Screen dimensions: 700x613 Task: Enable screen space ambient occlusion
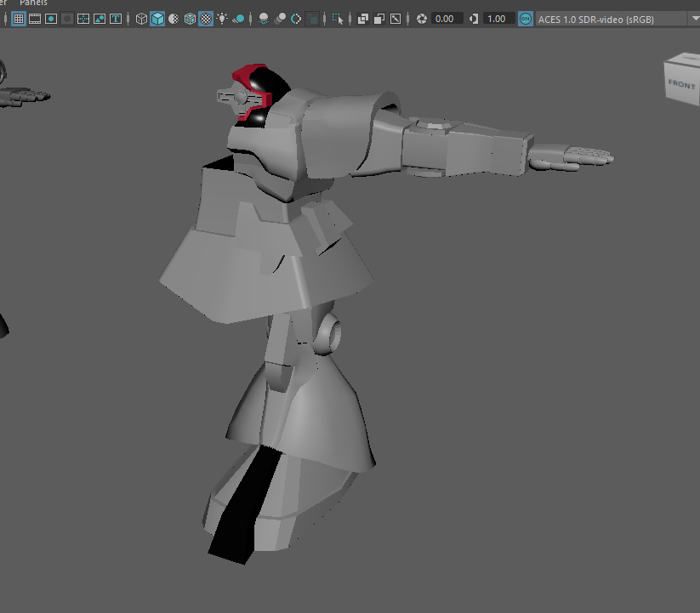[x=264, y=19]
